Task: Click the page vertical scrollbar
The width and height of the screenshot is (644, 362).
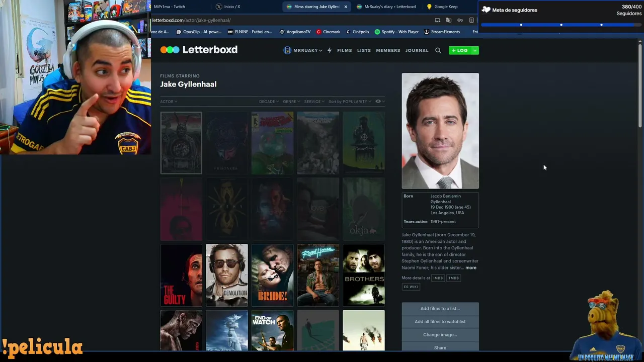Action: tap(640, 85)
